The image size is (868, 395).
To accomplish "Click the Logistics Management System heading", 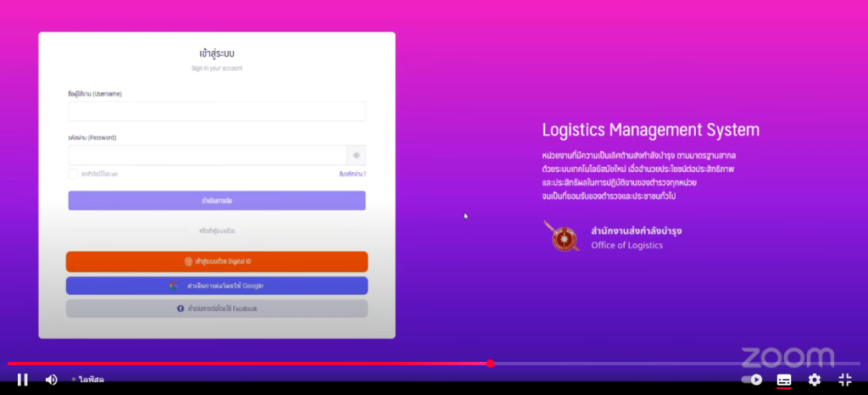I will click(x=650, y=131).
